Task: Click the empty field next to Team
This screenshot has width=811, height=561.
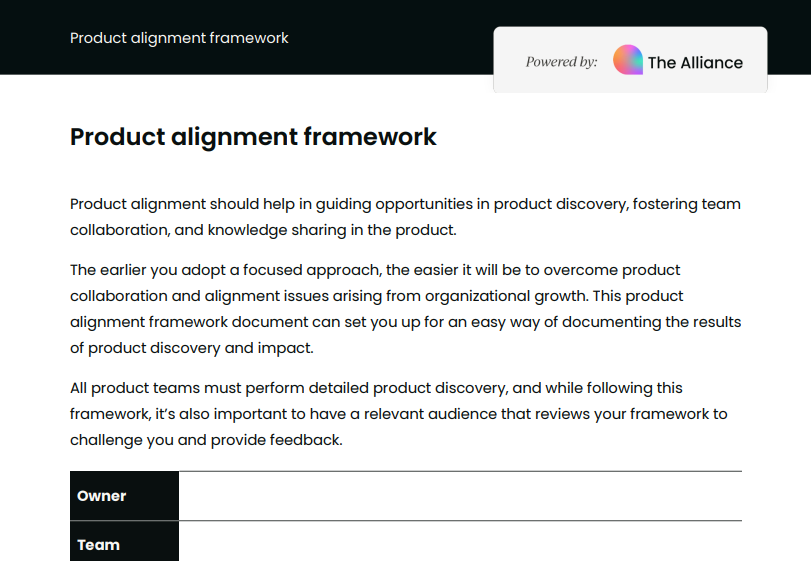Action: pyautogui.click(x=460, y=541)
